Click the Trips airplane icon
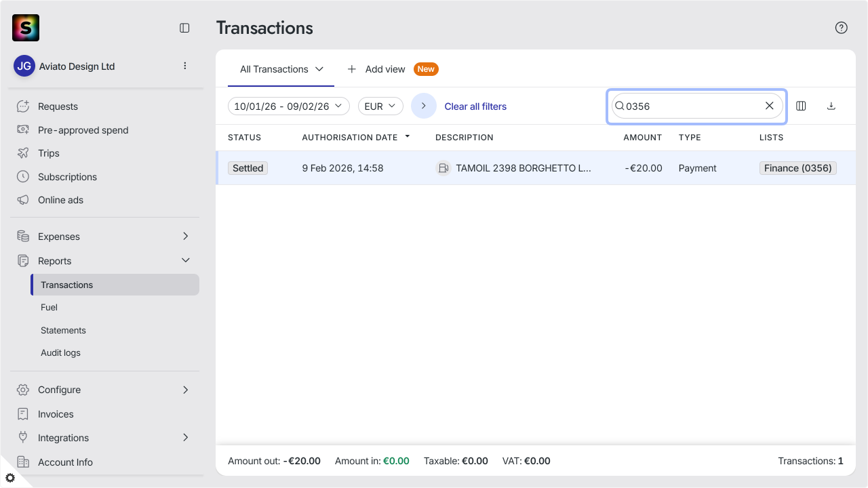This screenshot has height=488, width=868. tap(23, 153)
